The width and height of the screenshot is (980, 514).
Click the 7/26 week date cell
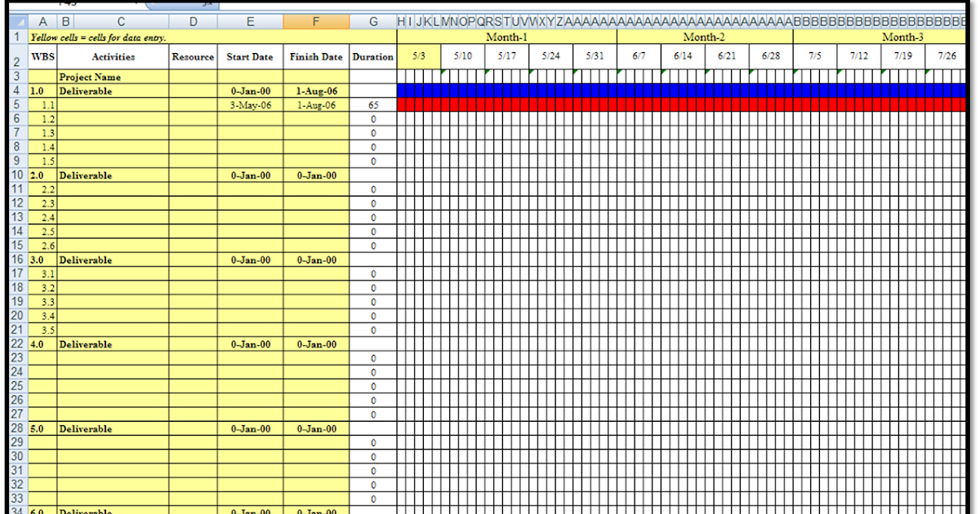tap(947, 56)
